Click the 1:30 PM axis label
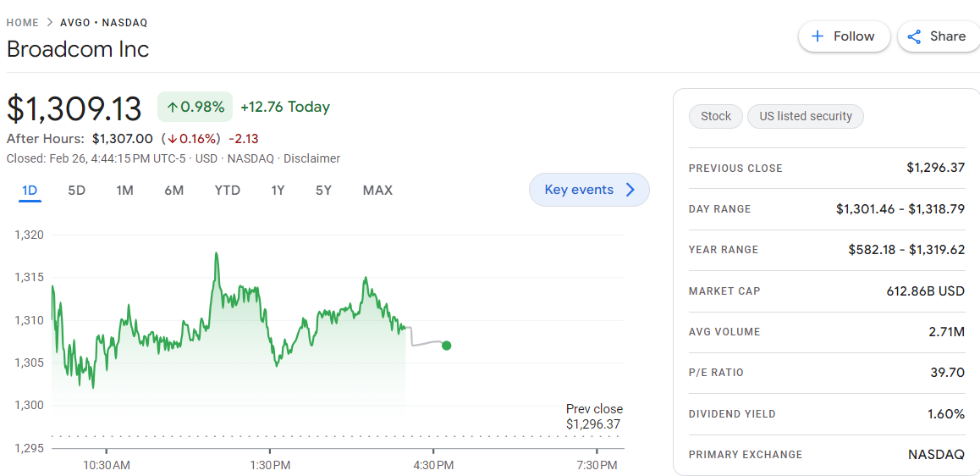 270,465
